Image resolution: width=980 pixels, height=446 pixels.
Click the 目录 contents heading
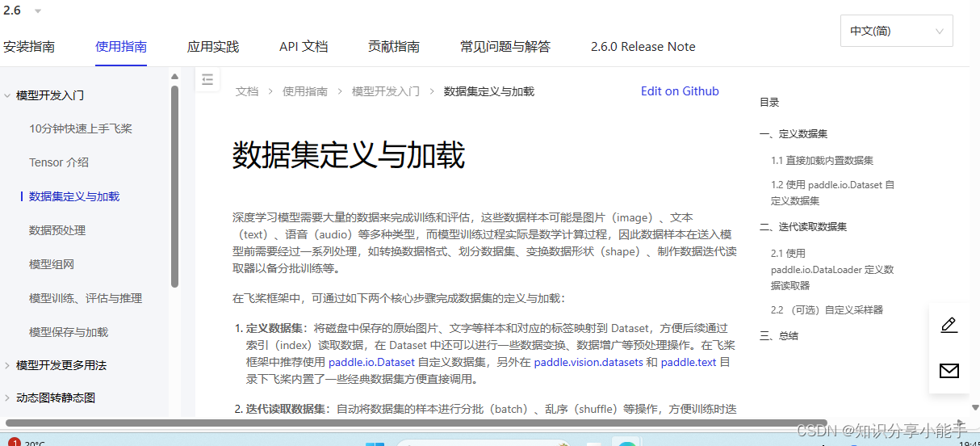769,103
